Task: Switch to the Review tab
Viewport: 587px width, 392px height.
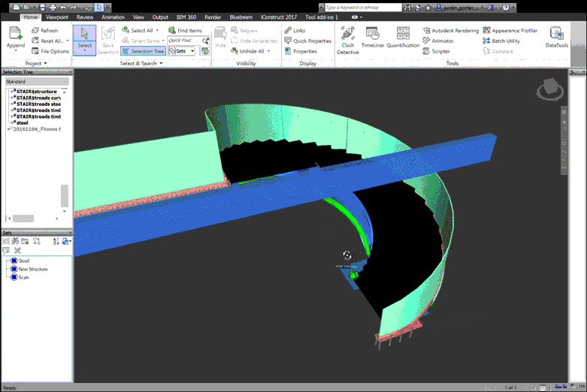Action: click(x=85, y=17)
